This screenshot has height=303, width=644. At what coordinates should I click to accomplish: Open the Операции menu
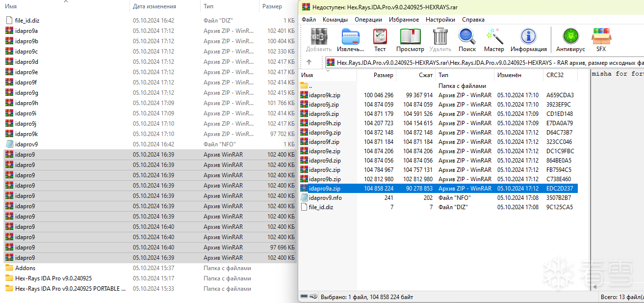click(x=368, y=20)
